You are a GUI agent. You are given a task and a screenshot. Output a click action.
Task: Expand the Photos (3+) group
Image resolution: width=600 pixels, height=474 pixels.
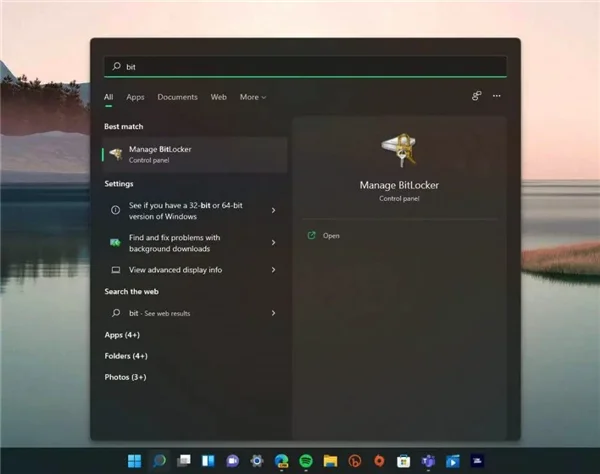click(125, 377)
